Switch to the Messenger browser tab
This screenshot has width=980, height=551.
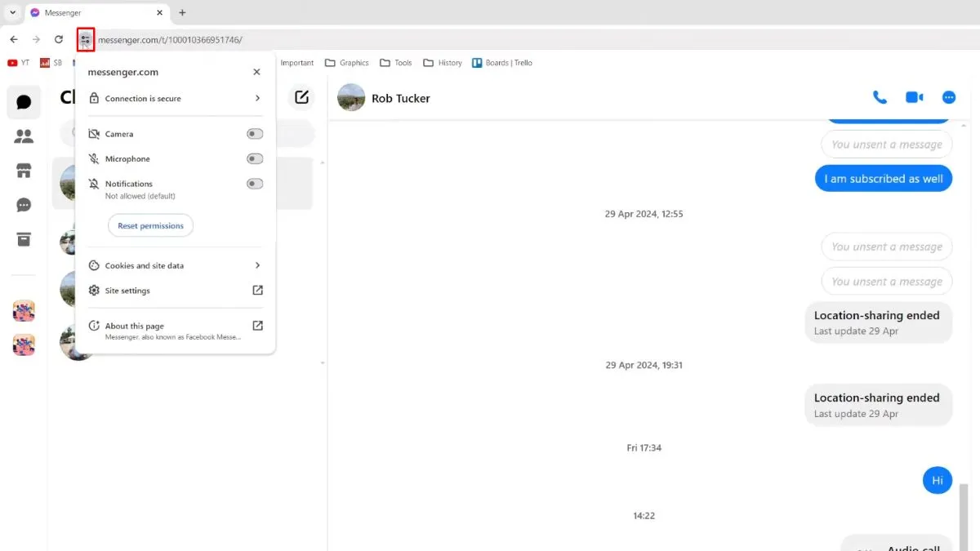point(90,12)
